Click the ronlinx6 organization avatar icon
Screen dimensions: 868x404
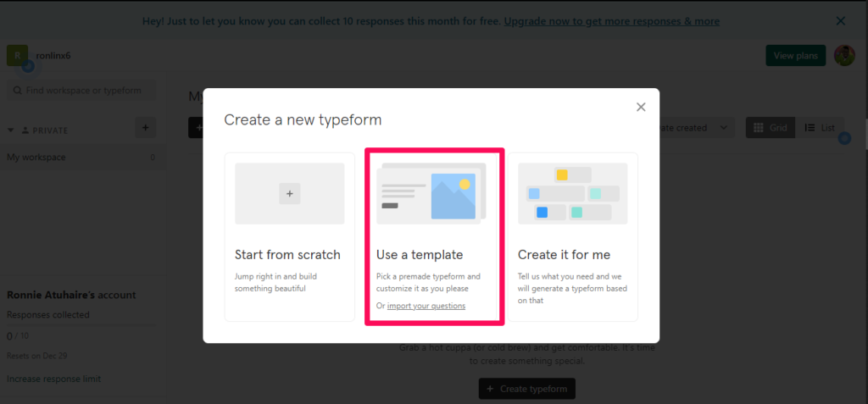pyautogui.click(x=17, y=55)
